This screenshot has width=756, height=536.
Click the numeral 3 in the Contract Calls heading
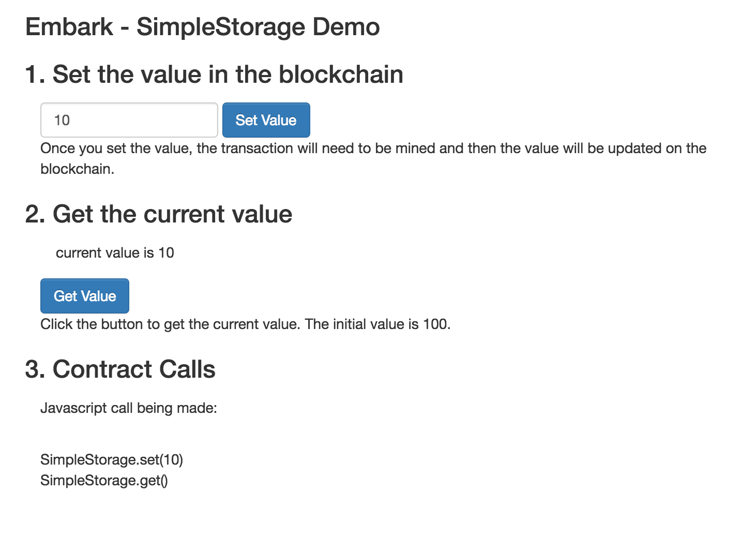pyautogui.click(x=32, y=369)
